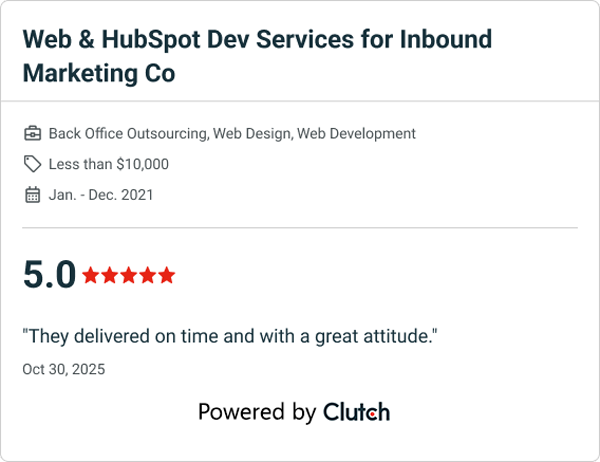Click the fourth red rating star
The width and height of the screenshot is (600, 462).
pos(148,275)
